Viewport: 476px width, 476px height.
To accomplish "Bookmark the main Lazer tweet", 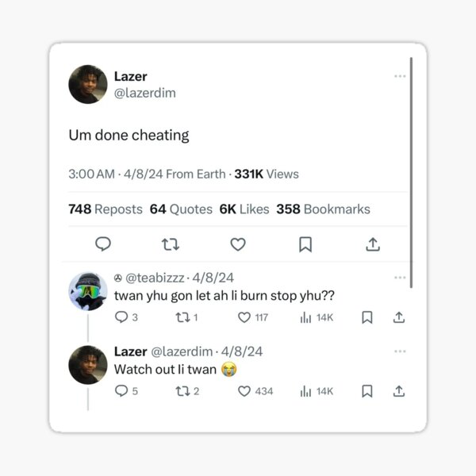I will pos(305,244).
